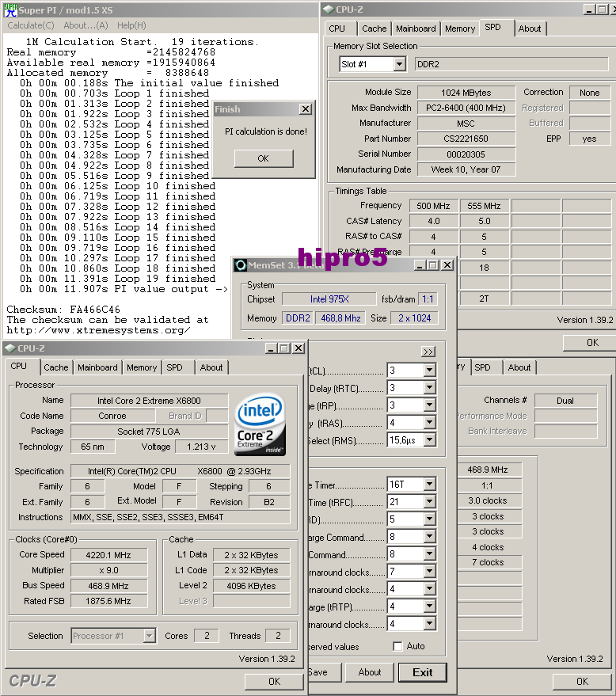
Task: Click the Core Speed 4220.1 MHz field
Action: click(x=108, y=555)
